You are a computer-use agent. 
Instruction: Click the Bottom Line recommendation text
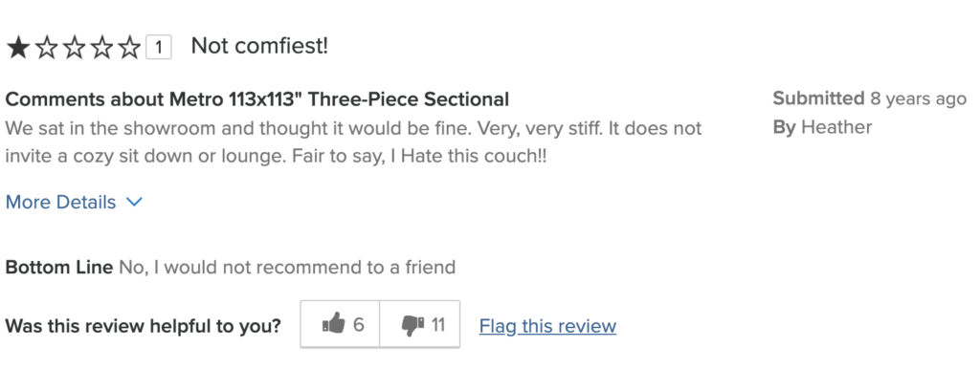coord(287,268)
